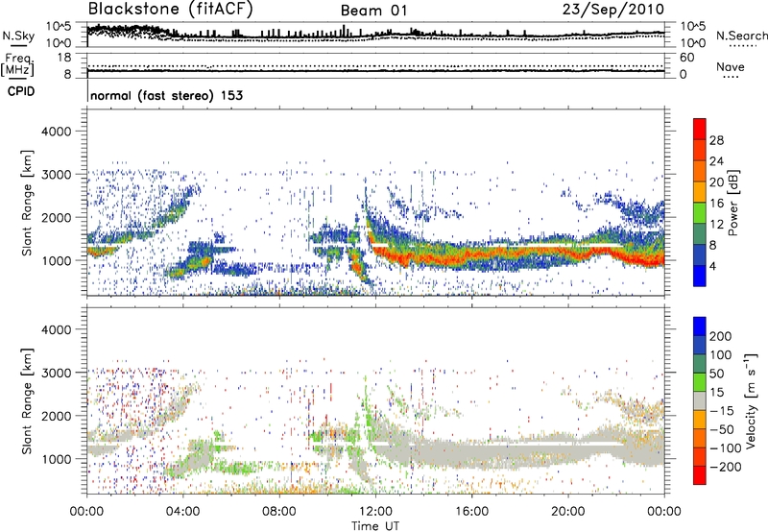Click the N.Sky axis label
Image resolution: width=768 pixels, height=532 pixels.
pos(18,36)
